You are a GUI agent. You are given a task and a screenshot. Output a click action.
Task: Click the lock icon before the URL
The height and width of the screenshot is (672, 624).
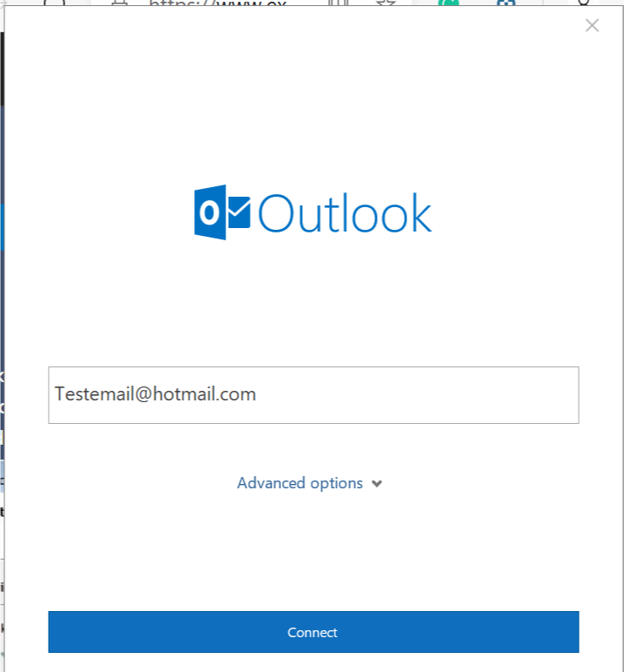click(x=119, y=3)
